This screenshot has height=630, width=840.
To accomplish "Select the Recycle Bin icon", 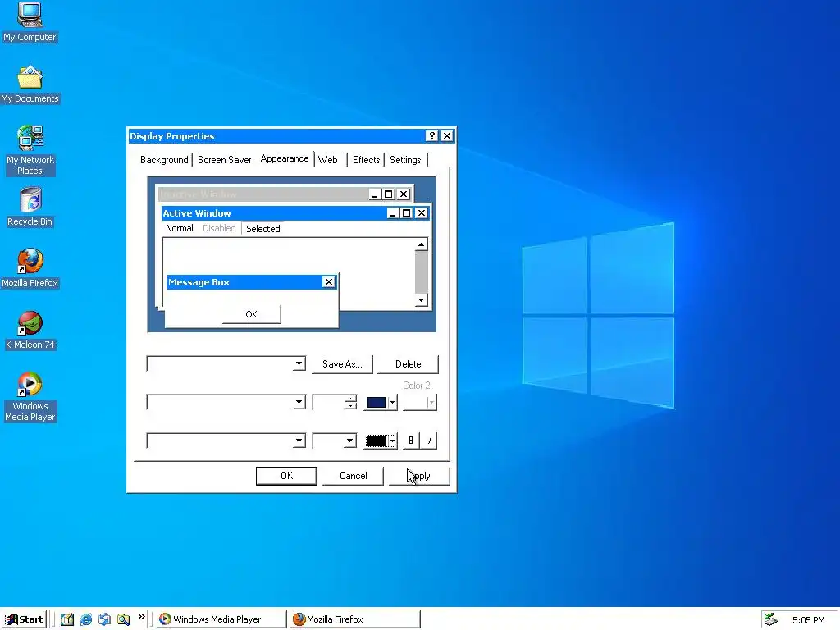I will pos(30,208).
